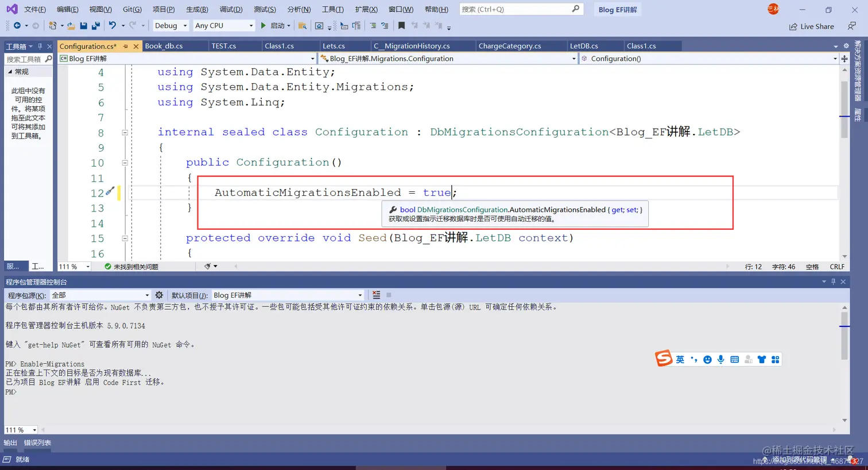Open the 调试(D) menu
The image size is (868, 470).
(231, 9)
